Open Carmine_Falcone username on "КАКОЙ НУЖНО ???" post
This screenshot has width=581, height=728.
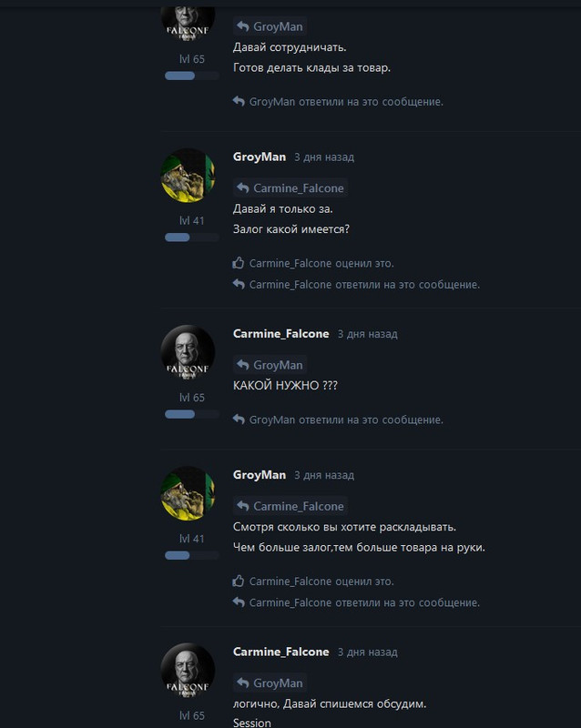click(x=281, y=334)
